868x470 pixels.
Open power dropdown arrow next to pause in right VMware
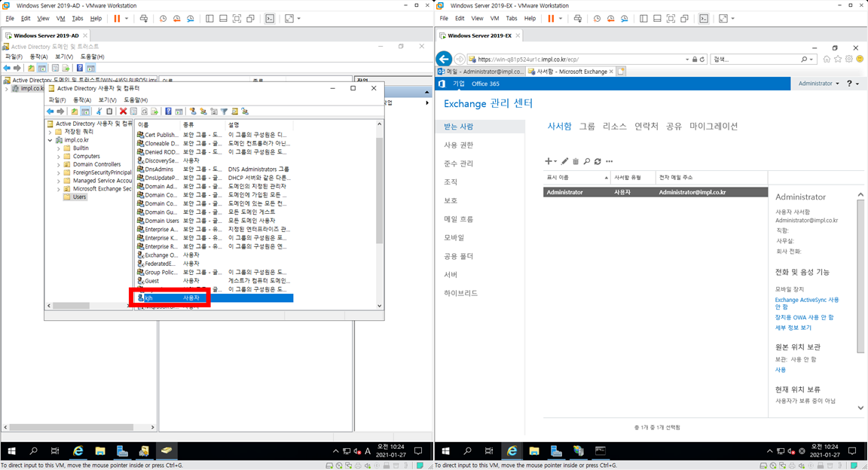click(x=561, y=18)
